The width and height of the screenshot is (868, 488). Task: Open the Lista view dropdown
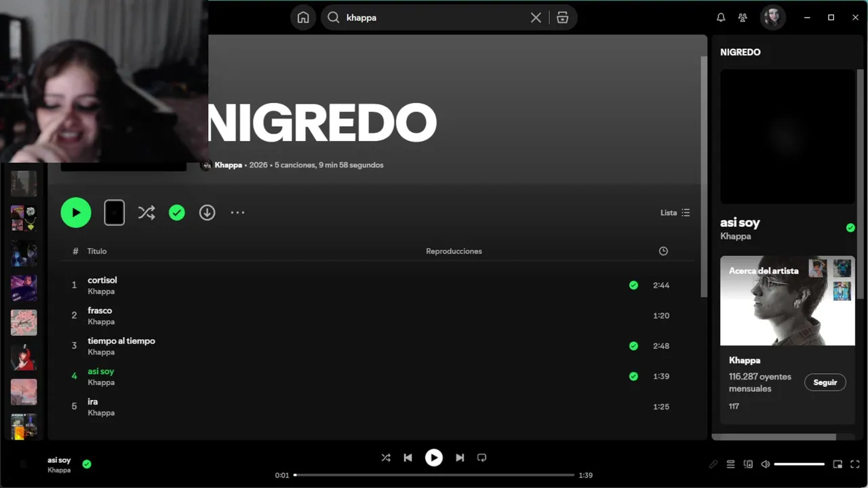pyautogui.click(x=675, y=213)
